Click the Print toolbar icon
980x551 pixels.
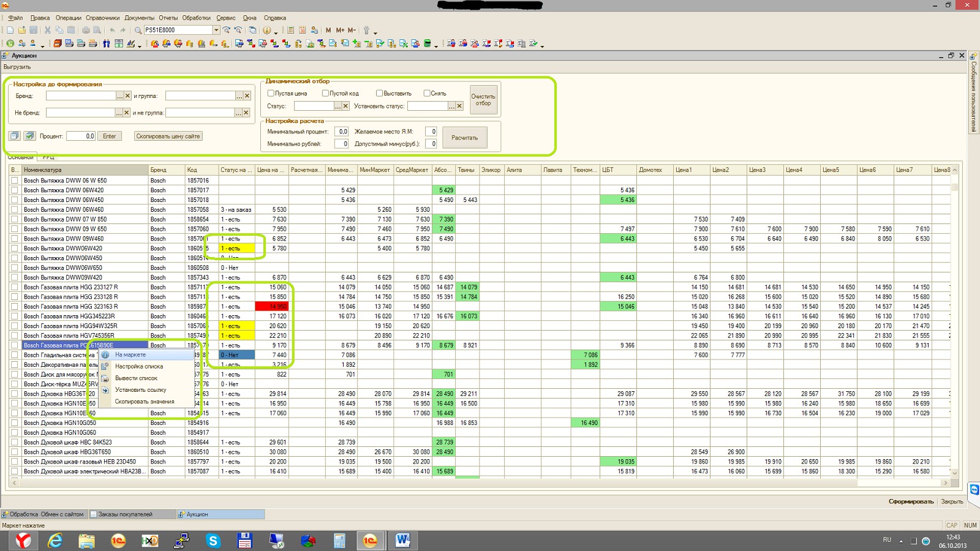[86, 30]
